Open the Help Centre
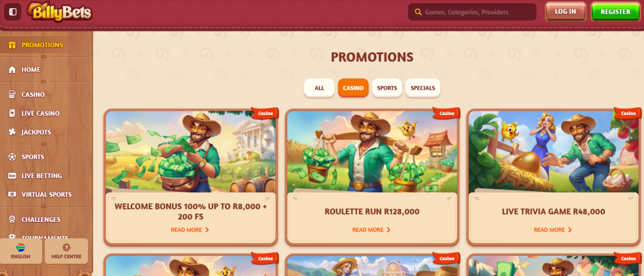This screenshot has height=276, width=644. (66, 251)
